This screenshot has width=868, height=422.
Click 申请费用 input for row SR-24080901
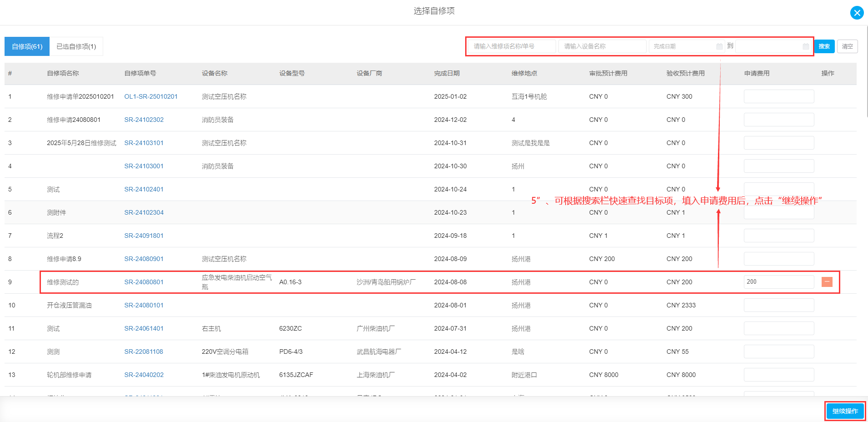pyautogui.click(x=779, y=259)
